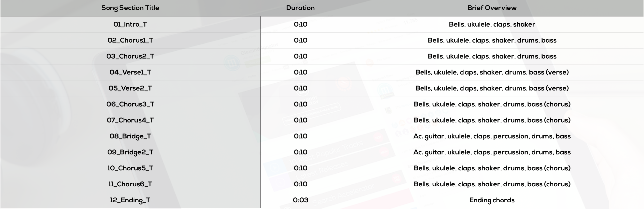Select the 03_Chorus2_T section title
Screen dimensions: 644x209
130,57
